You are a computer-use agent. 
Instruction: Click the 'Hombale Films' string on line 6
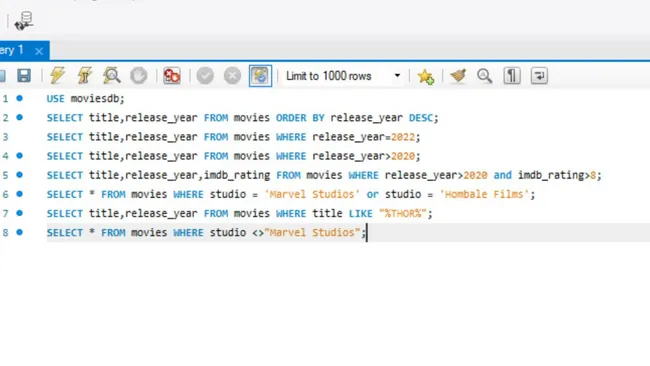[484, 194]
